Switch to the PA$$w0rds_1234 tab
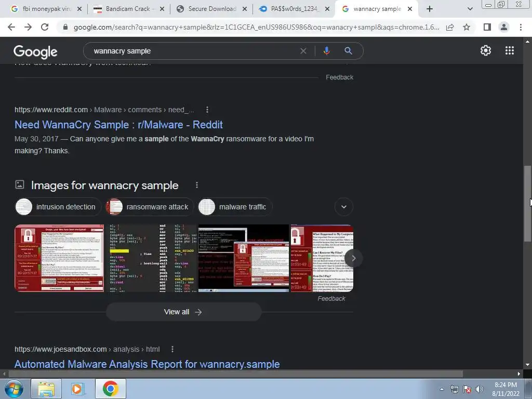The width and height of the screenshot is (532, 399). click(x=295, y=9)
